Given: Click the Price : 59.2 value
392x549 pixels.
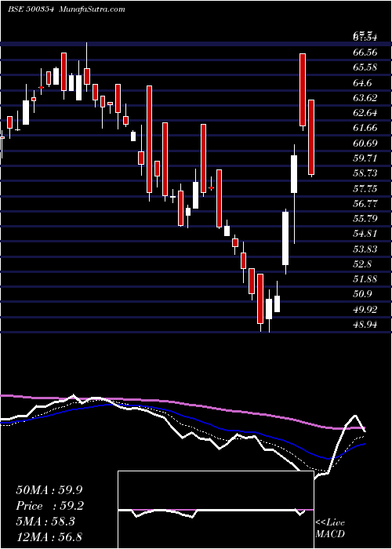Looking at the screenshot, I should (x=49, y=506).
